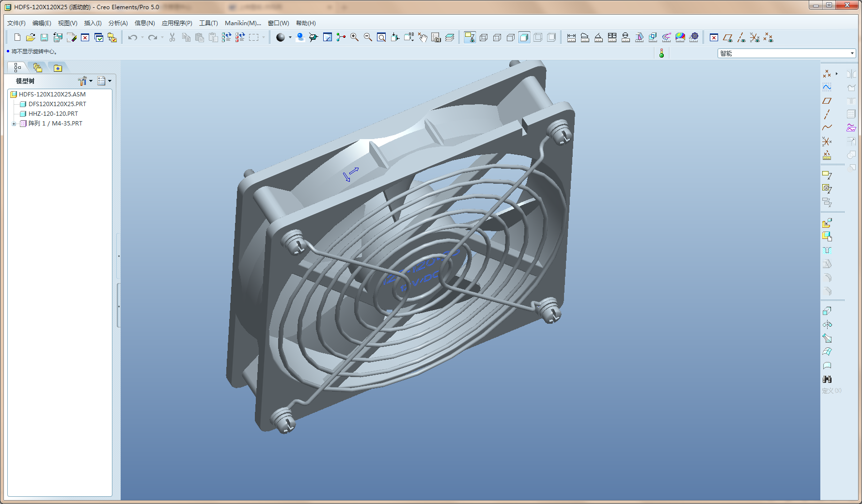Select HDFS-120X120X25.ASM in model tree

pyautogui.click(x=52, y=94)
